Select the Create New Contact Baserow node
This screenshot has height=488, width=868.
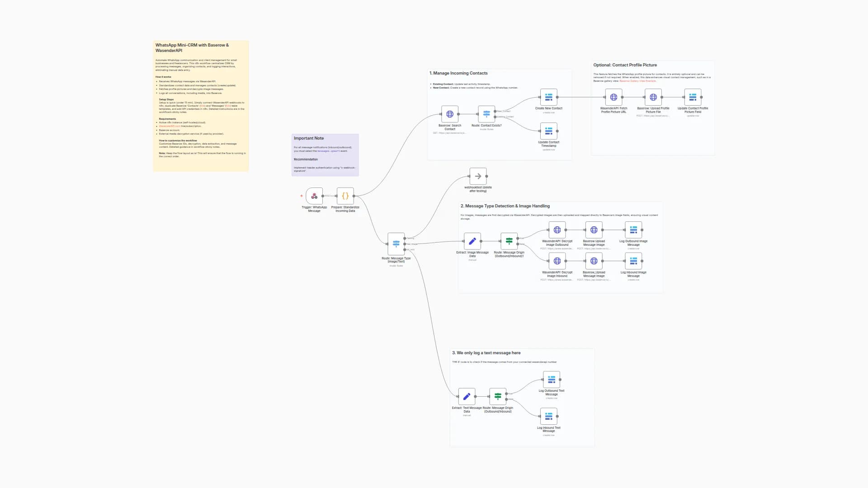pos(548,97)
